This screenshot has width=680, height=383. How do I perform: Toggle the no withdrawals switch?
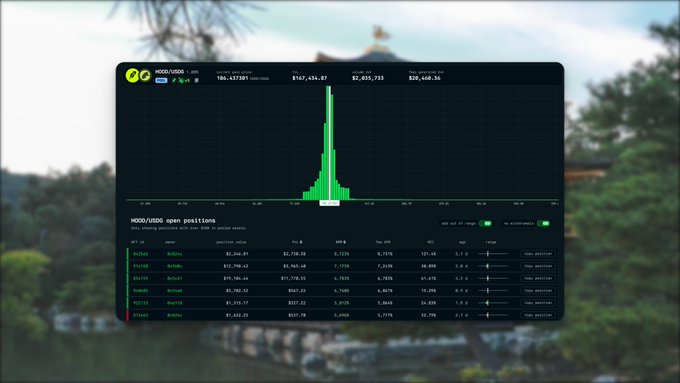543,223
